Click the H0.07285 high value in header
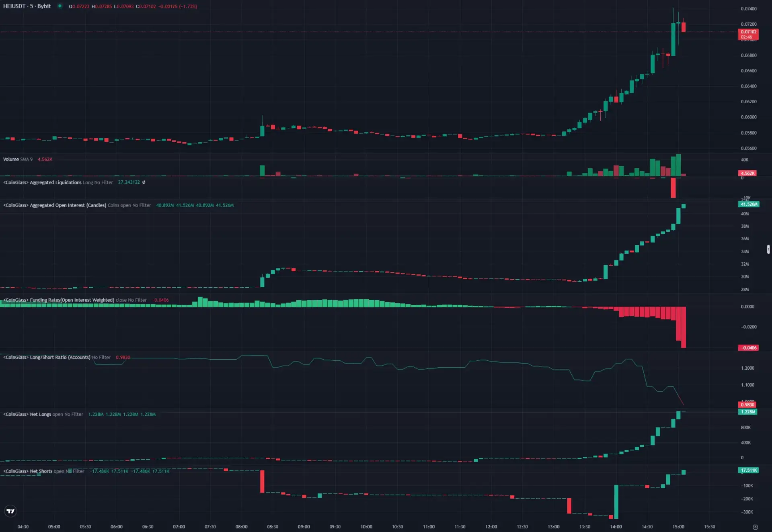Screen dimensions: 772x532 point(102,6)
